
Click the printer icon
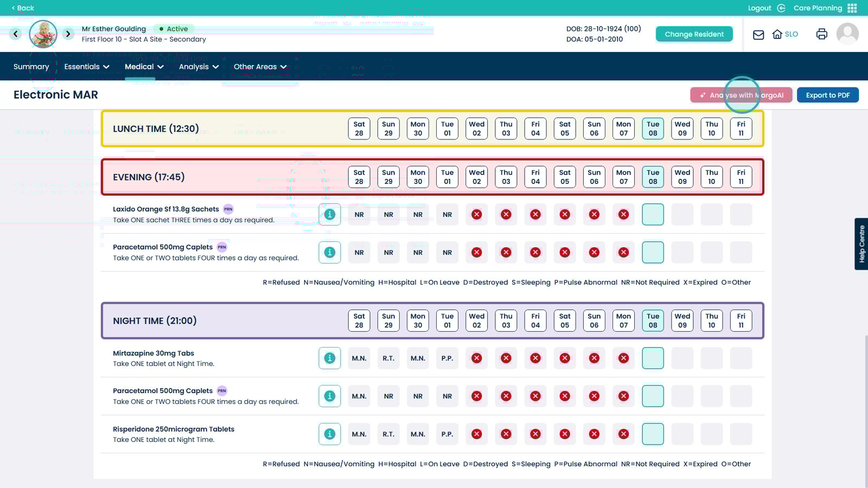[x=821, y=34]
